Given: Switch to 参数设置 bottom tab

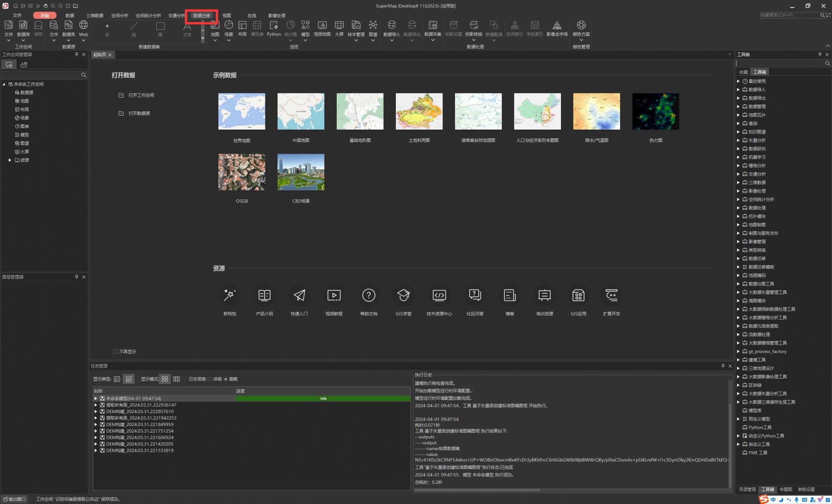Looking at the screenshot, I should click(806, 490).
